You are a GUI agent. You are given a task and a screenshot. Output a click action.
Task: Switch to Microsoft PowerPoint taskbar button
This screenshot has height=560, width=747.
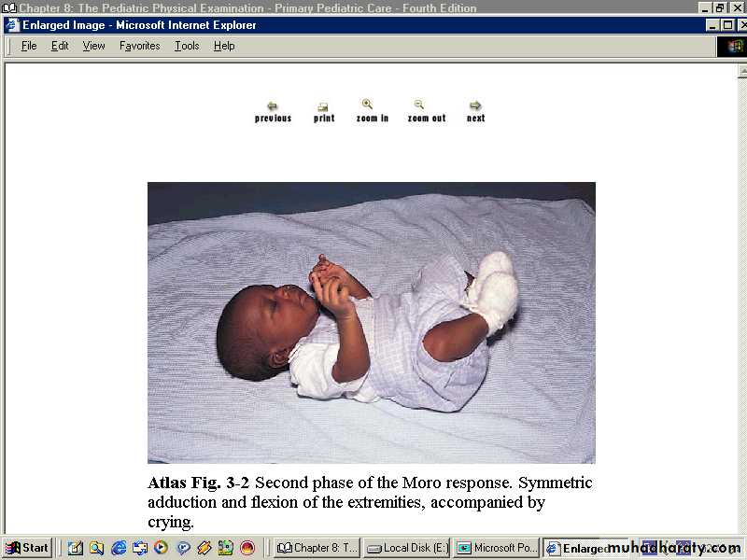pos(497,548)
